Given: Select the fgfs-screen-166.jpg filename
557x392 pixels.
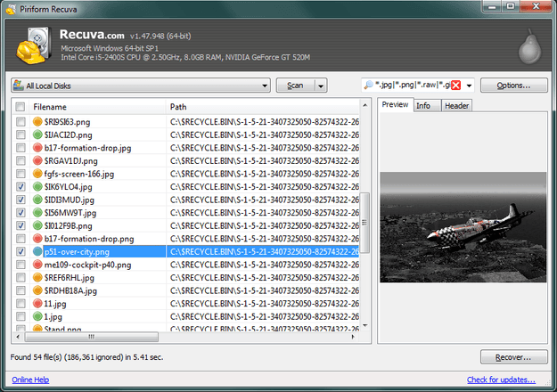Looking at the screenshot, I should (x=79, y=174).
